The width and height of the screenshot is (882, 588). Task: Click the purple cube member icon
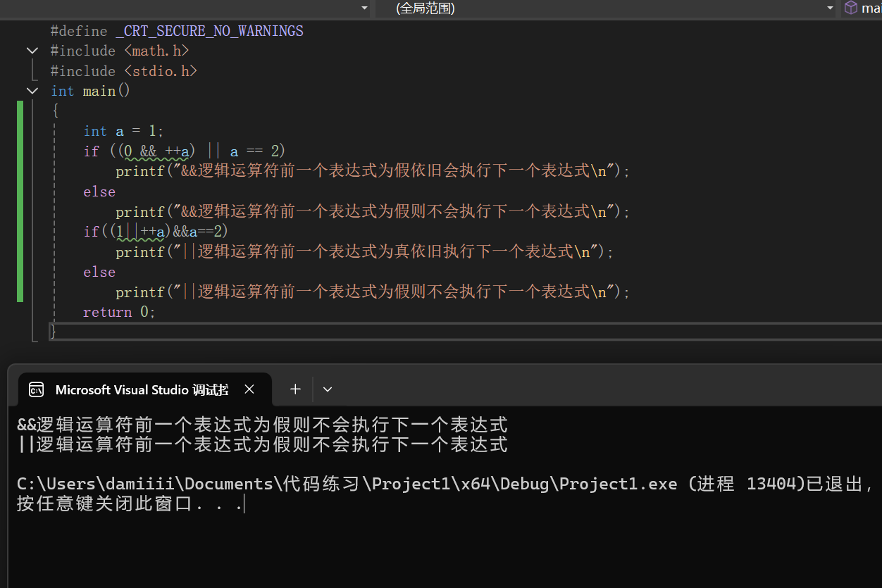[x=851, y=8]
